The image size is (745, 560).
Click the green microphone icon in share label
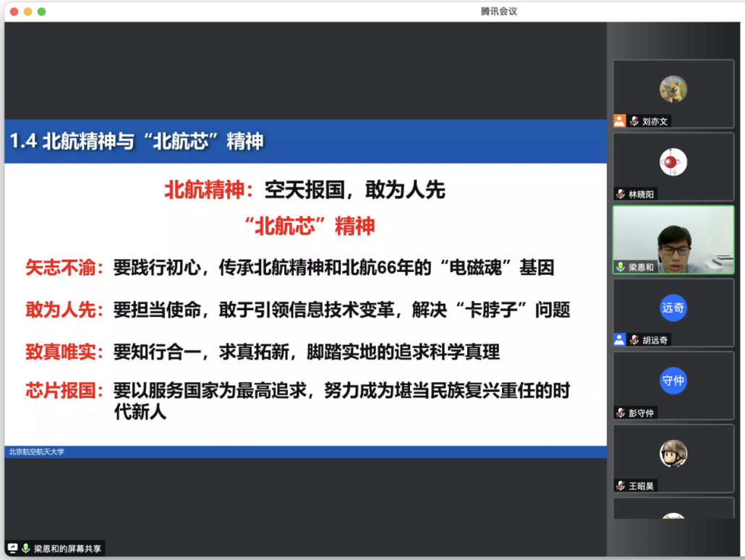point(26,548)
